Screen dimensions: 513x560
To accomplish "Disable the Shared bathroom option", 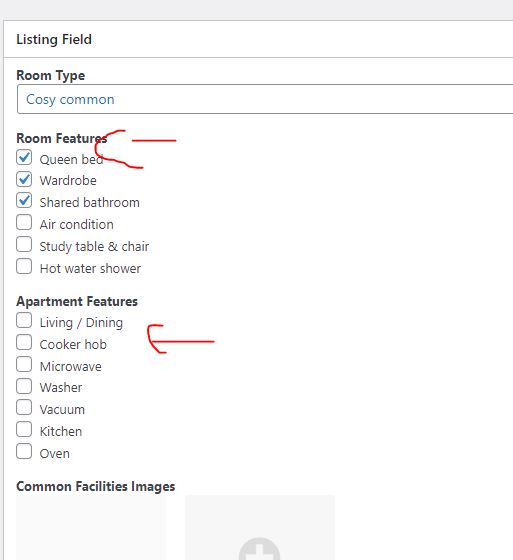I will (x=24, y=201).
